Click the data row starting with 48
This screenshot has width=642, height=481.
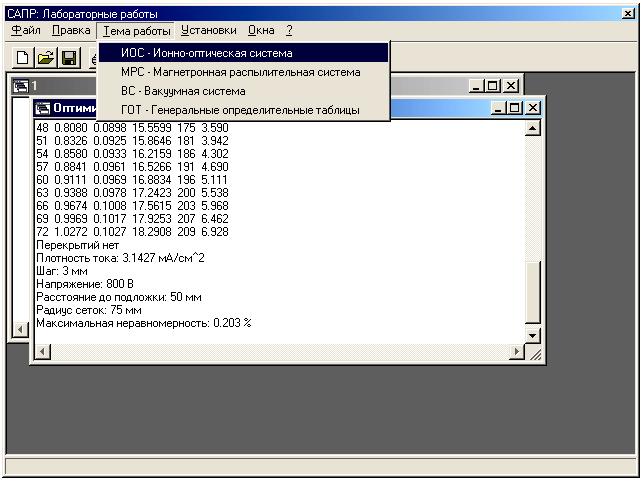[132, 128]
